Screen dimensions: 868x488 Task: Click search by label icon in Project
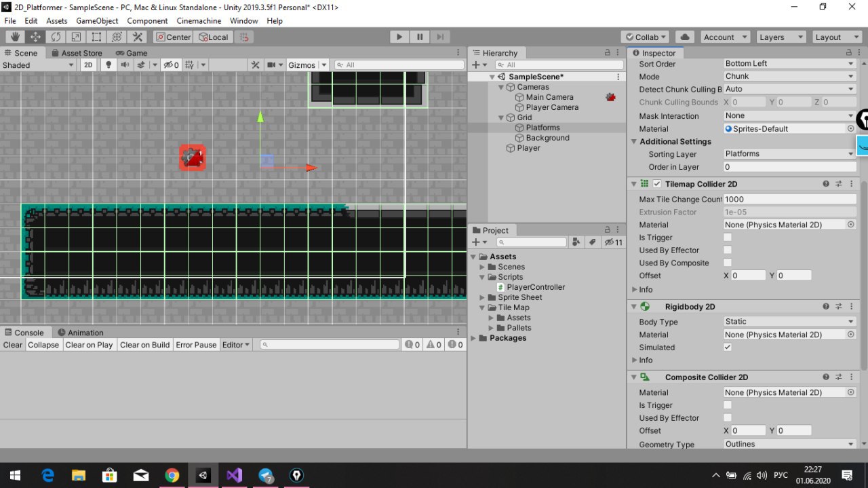(x=591, y=242)
